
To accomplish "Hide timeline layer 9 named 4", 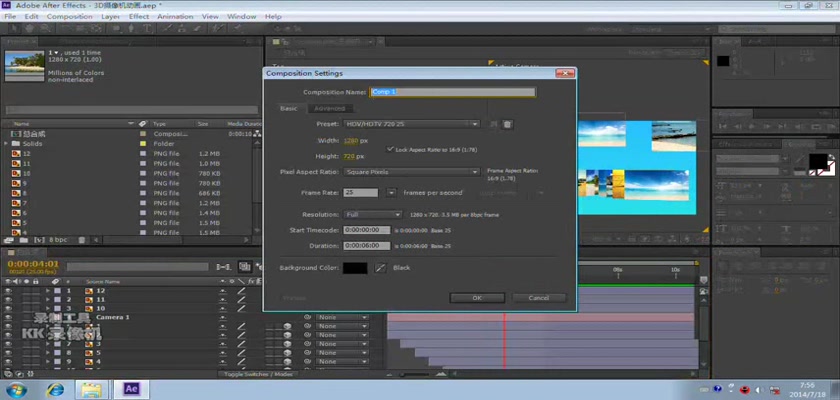I will 8,361.
